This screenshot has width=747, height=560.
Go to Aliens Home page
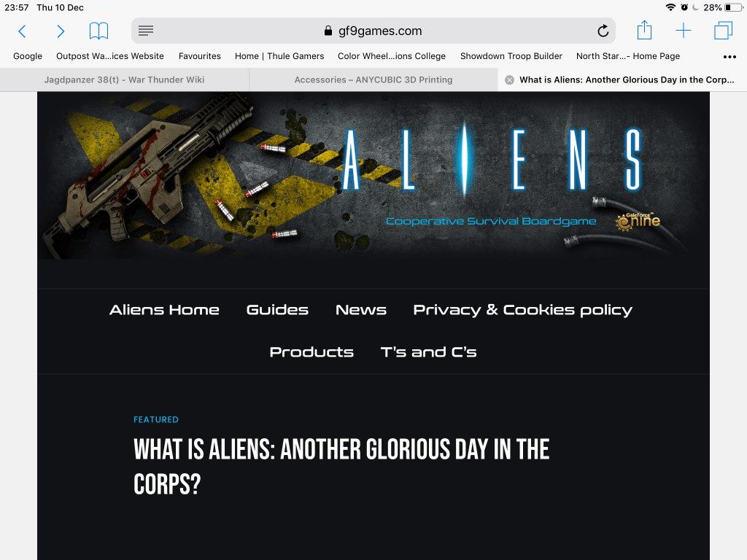point(164,310)
